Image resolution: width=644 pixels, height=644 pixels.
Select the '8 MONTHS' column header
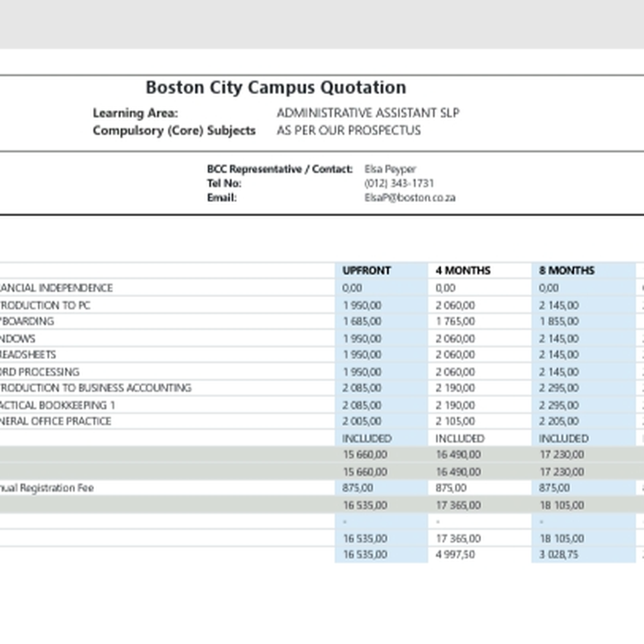567,270
